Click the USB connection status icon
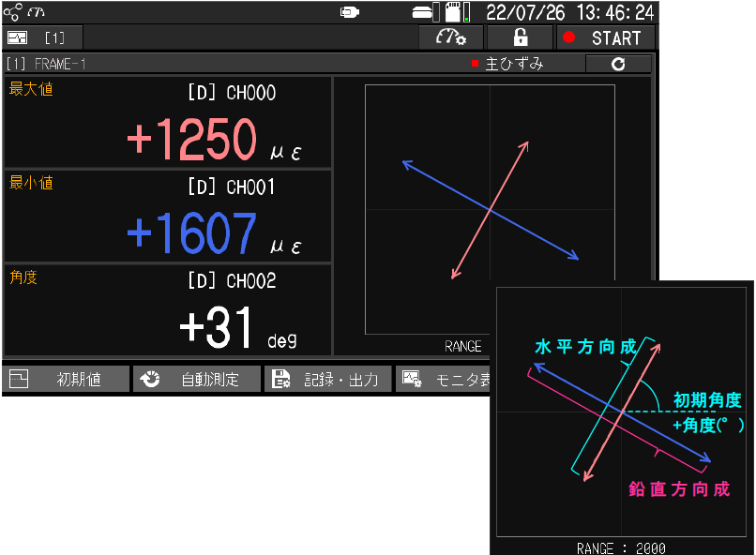 350,12
